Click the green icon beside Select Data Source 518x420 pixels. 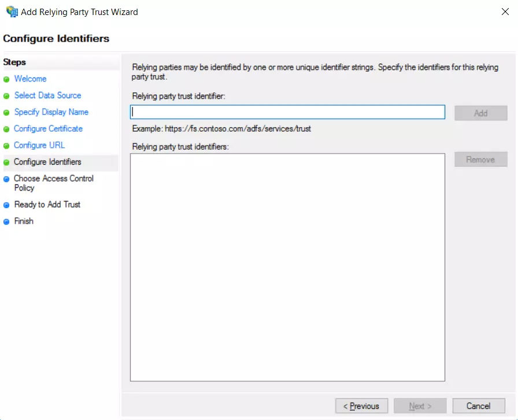(6, 95)
